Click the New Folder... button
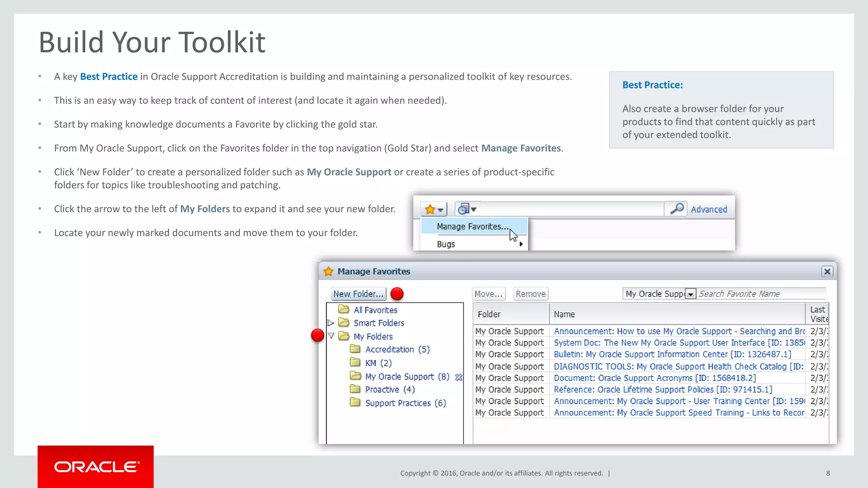 point(358,294)
